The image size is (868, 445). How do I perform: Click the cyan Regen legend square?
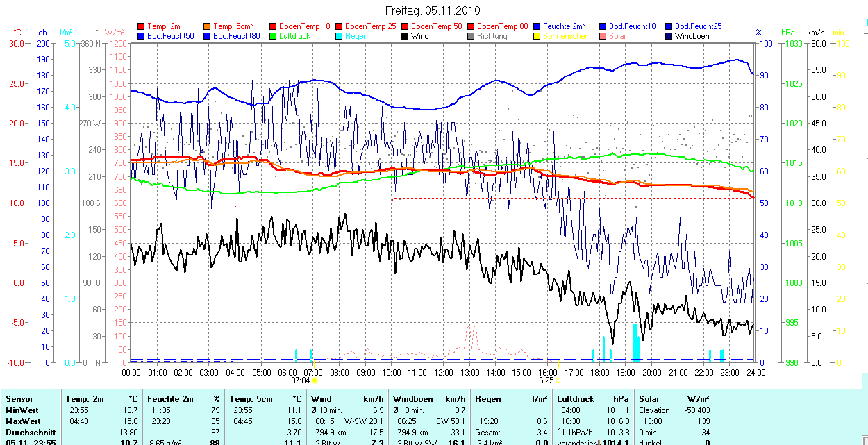click(x=340, y=35)
